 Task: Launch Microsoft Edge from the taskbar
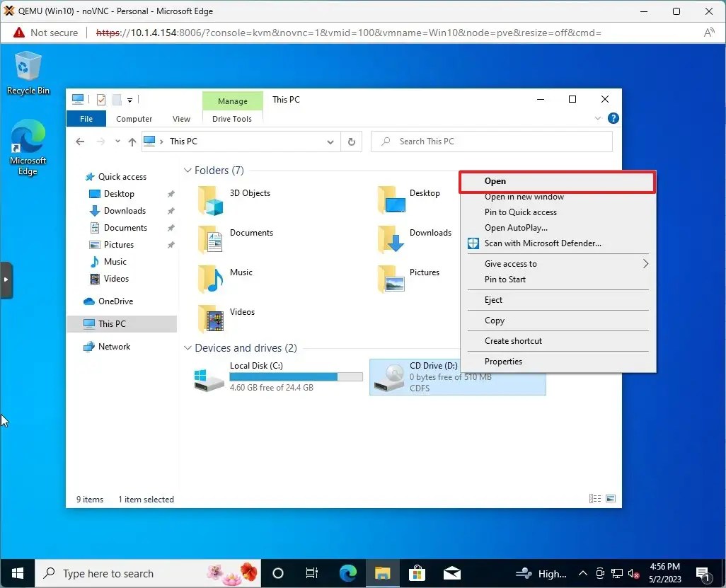347,573
